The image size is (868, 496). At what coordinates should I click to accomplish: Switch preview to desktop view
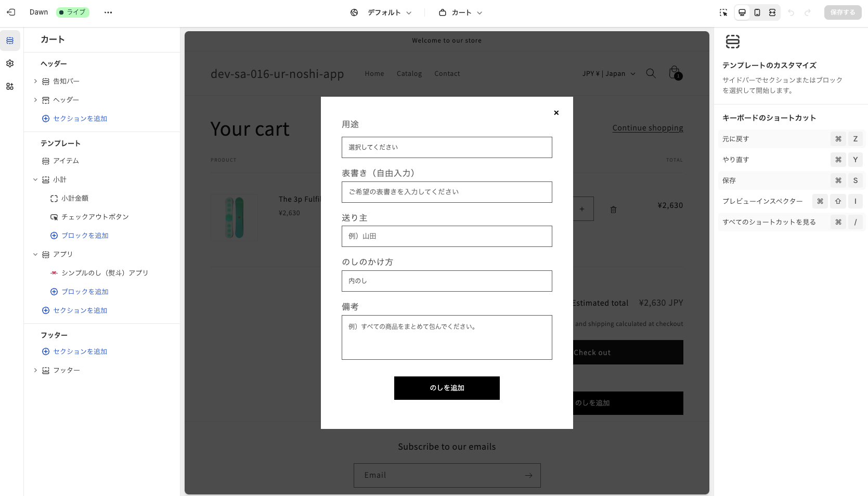742,12
